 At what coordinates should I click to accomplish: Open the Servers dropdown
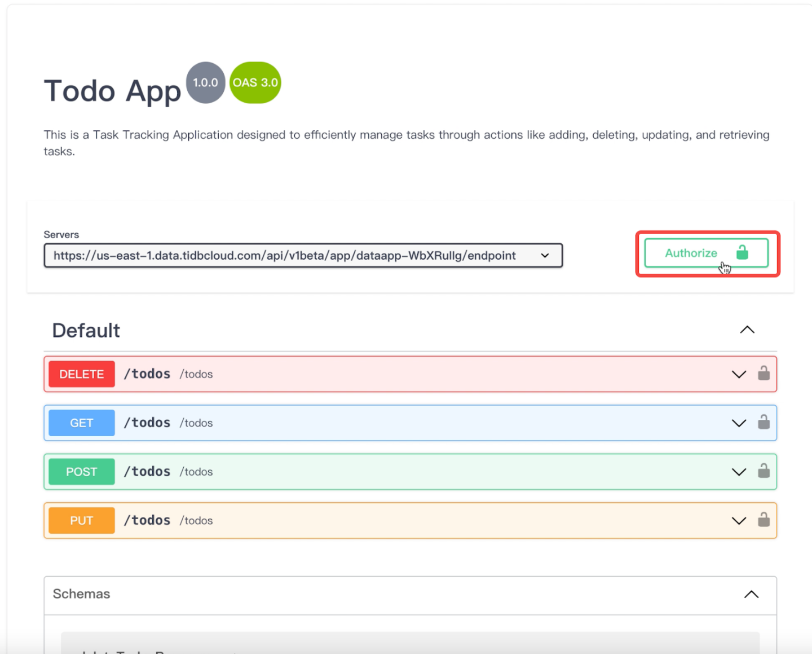coord(303,255)
